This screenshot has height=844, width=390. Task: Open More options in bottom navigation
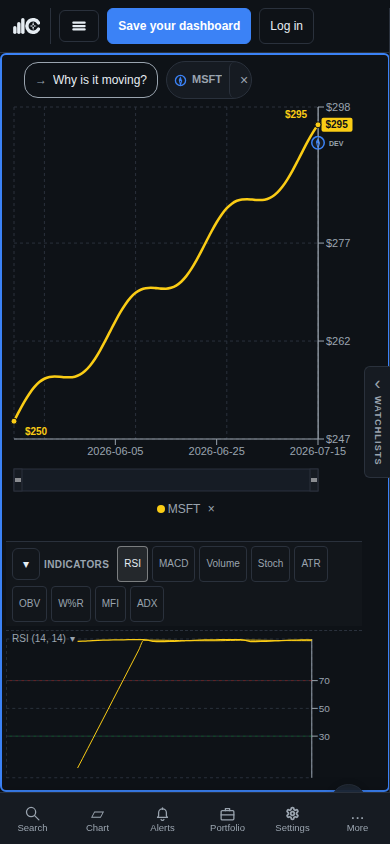click(357, 820)
